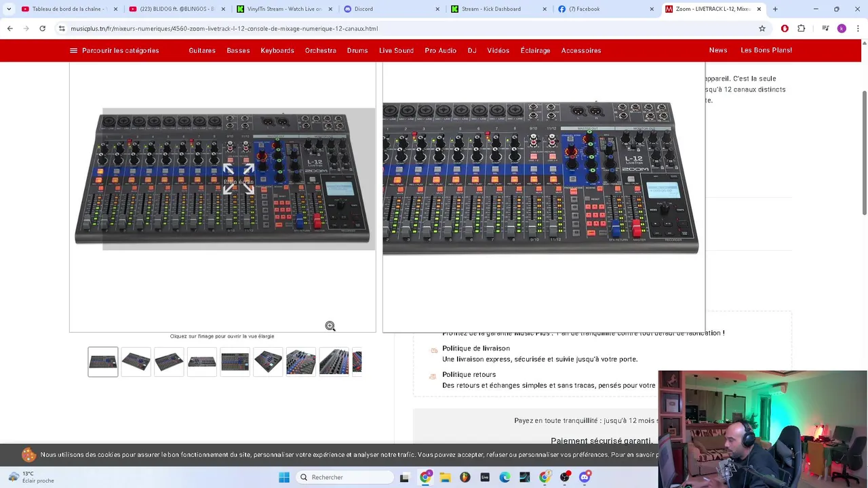Click the magnifier zoom icon below image
Screen dimensions: 868x488
point(330,326)
